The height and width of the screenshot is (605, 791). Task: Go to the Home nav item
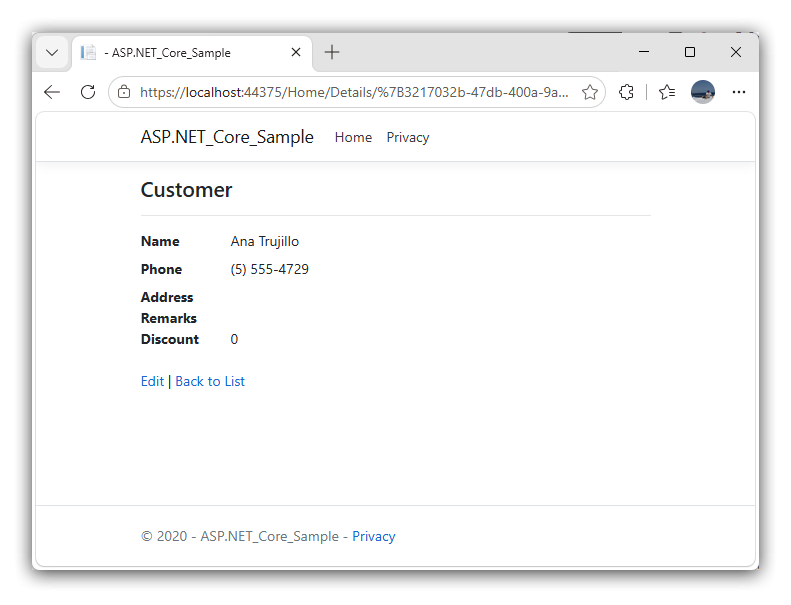353,137
